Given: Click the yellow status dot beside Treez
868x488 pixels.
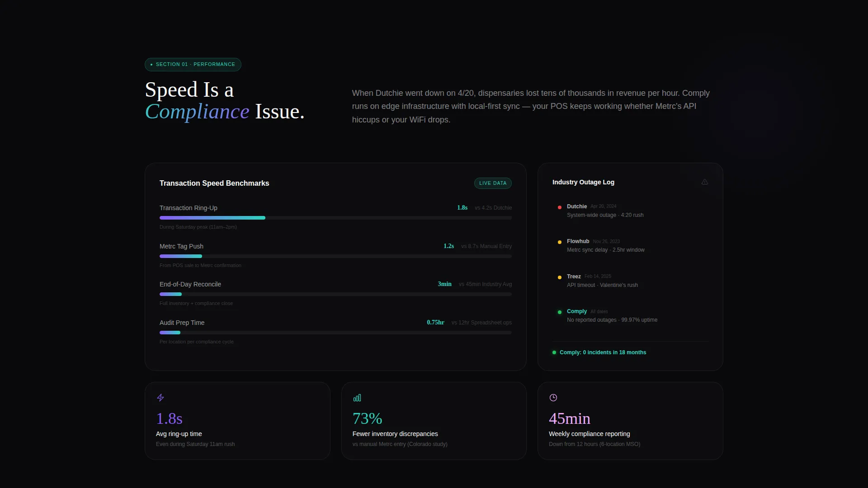Looking at the screenshot, I should point(560,277).
